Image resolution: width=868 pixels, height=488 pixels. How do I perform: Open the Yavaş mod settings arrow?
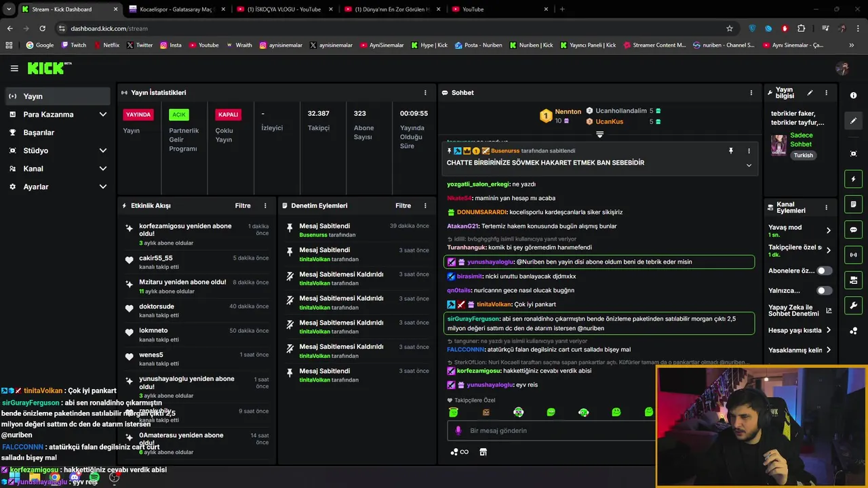[x=828, y=230]
